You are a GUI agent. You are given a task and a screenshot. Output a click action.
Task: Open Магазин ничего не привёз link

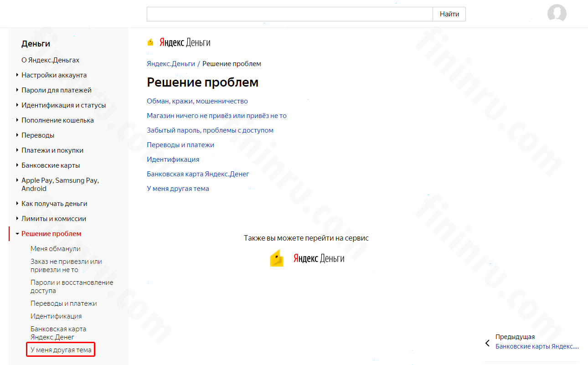217,116
